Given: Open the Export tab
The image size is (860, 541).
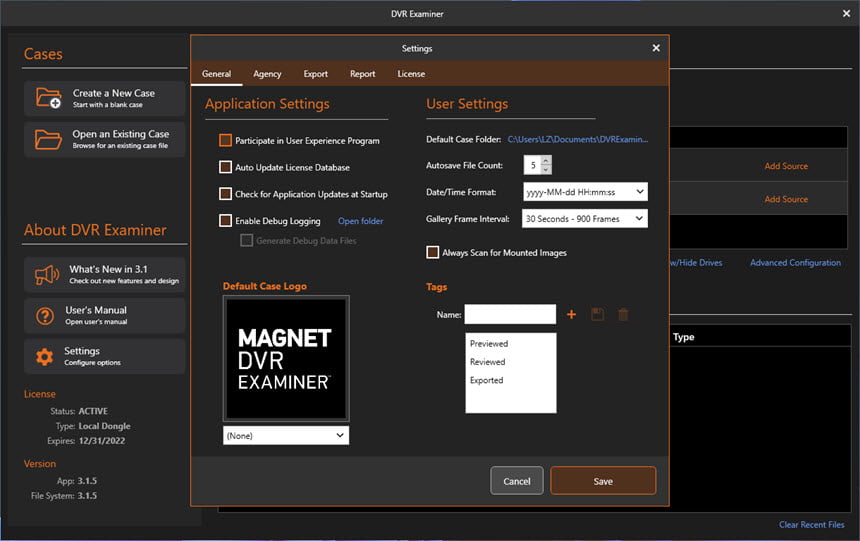Looking at the screenshot, I should click(x=315, y=74).
